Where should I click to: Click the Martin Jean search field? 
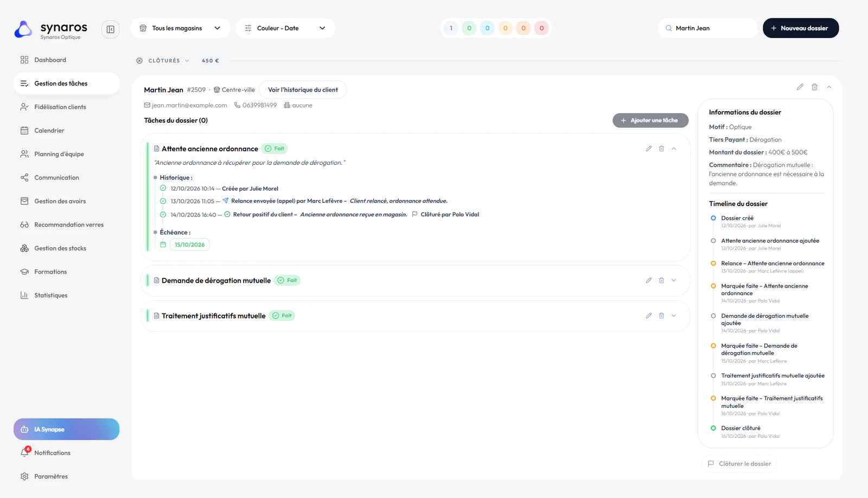(707, 28)
